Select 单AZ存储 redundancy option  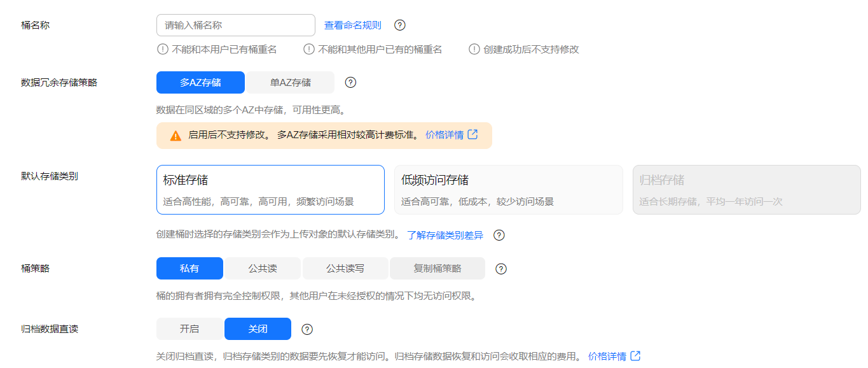[x=291, y=83]
